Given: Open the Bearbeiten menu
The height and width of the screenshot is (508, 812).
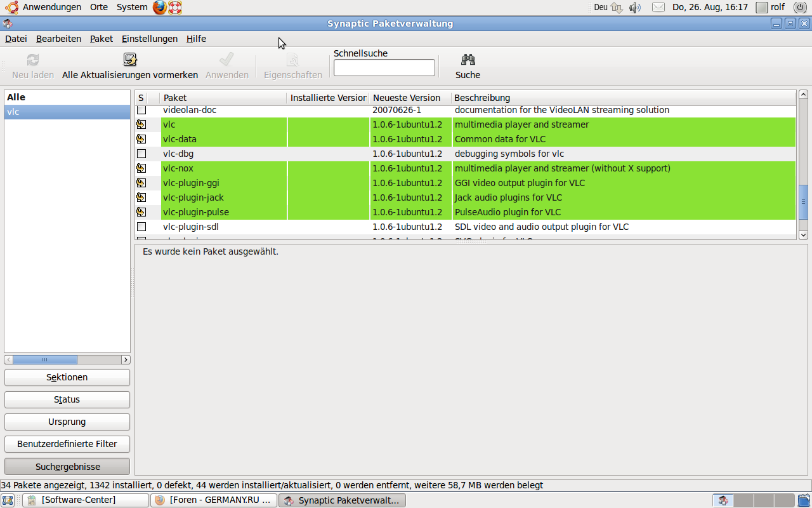Looking at the screenshot, I should (58, 39).
